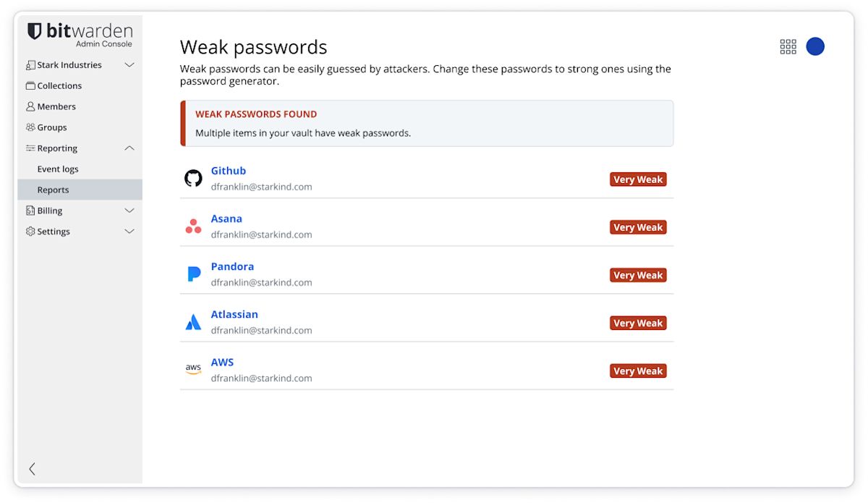This screenshot has width=868, height=503.
Task: Click the Bitwarden shield logo
Action: point(35,31)
